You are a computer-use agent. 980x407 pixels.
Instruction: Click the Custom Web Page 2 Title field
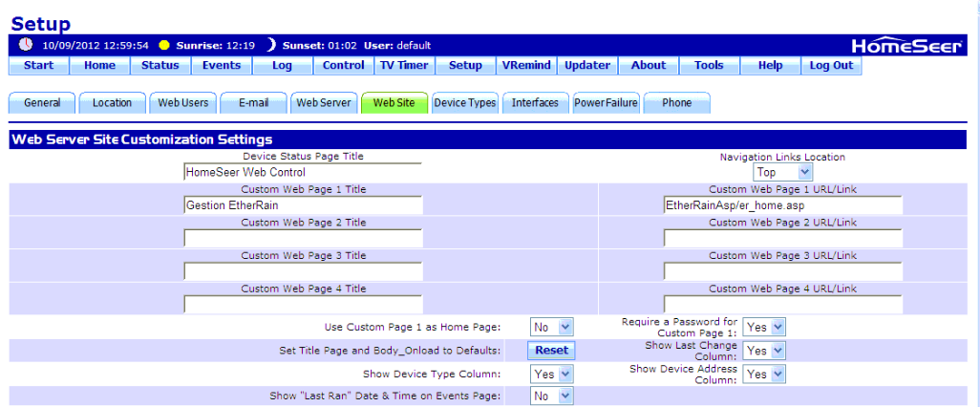click(x=303, y=238)
